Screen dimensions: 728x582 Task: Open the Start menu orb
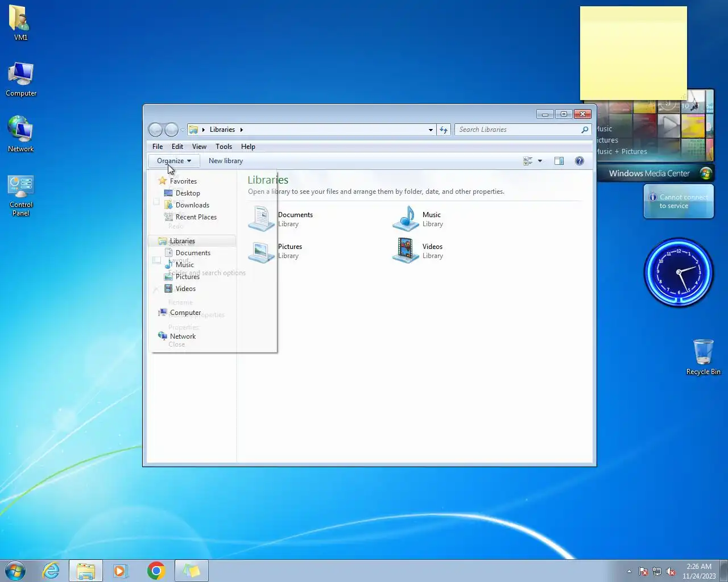pyautogui.click(x=15, y=571)
